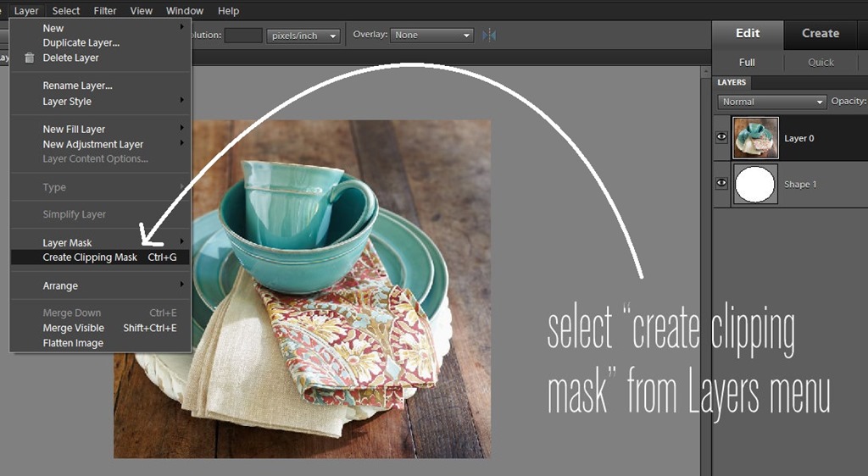The height and width of the screenshot is (476, 868).
Task: Click the Full edit mode button
Action: [747, 62]
